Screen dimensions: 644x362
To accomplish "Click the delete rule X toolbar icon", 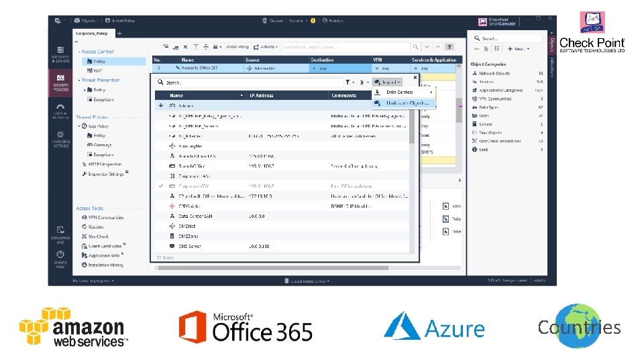I will 186,47.
